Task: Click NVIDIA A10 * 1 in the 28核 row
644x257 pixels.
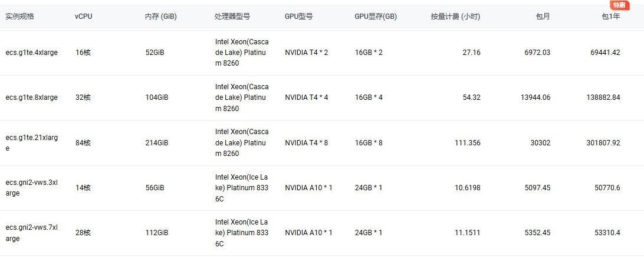Action: tap(308, 233)
